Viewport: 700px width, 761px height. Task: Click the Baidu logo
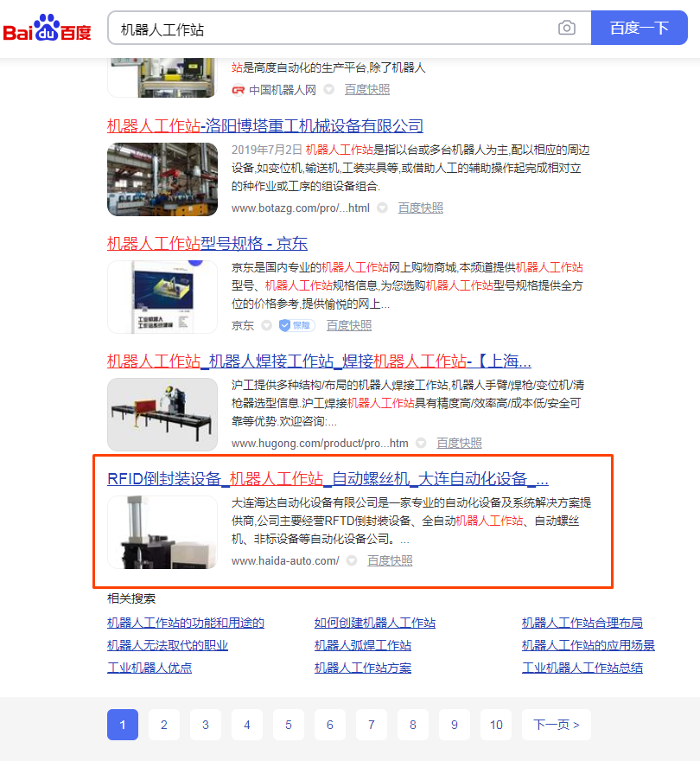[x=47, y=28]
